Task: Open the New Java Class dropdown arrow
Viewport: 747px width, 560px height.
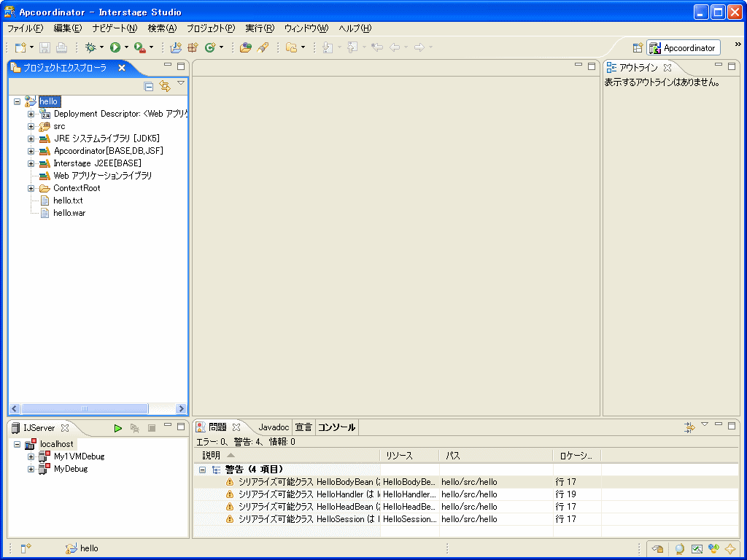Action: (221, 47)
